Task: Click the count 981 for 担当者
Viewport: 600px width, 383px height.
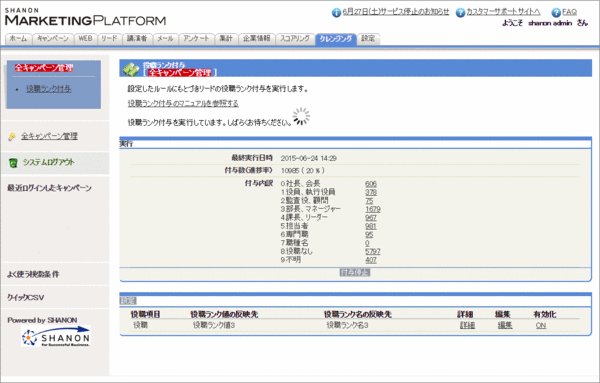Action: pos(371,226)
